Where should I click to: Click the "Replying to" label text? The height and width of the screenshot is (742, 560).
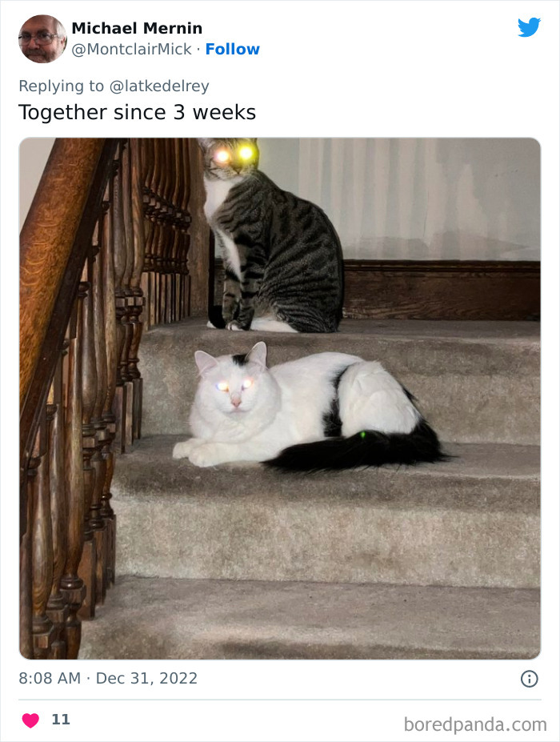click(61, 86)
